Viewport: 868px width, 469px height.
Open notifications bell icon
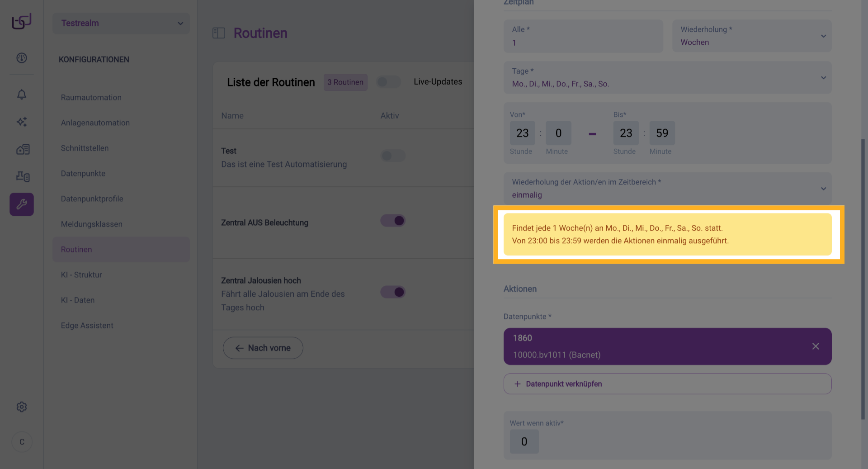pyautogui.click(x=22, y=95)
